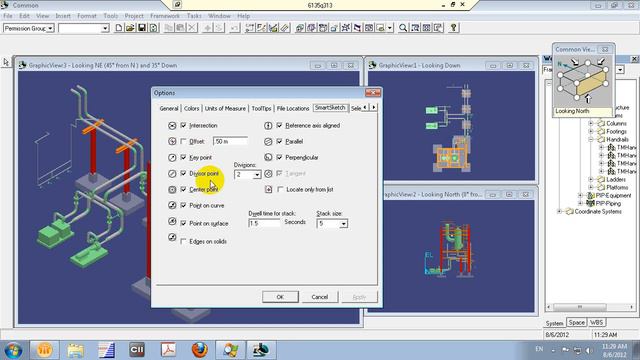Screen dimensions: 640x360
Task: Click the Offset value input field
Action: tap(230, 141)
